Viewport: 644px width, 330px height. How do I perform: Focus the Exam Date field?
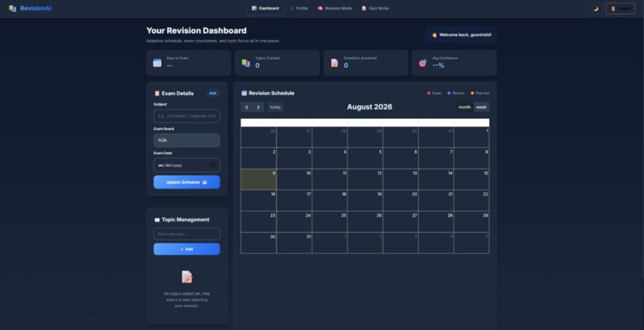coord(187,165)
